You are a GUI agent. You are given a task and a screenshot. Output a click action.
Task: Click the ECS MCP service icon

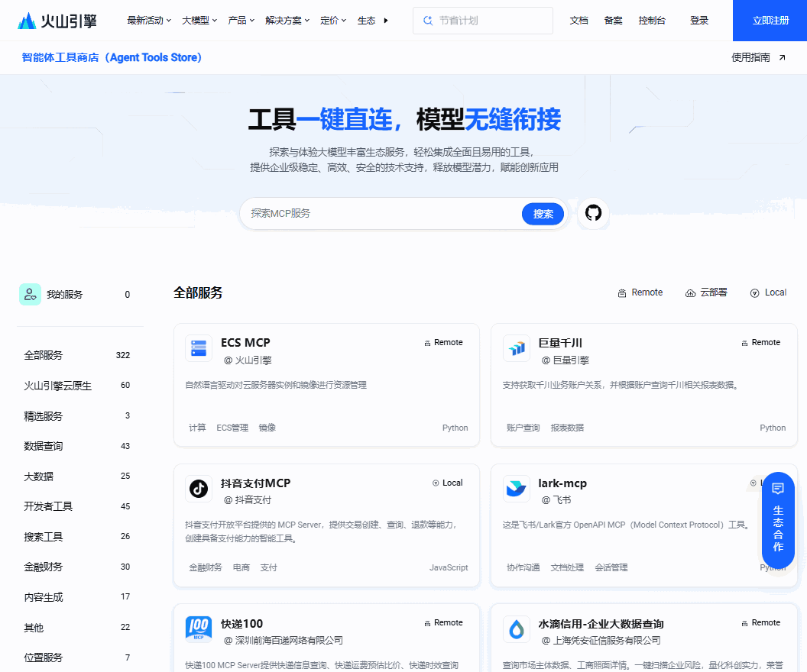199,348
